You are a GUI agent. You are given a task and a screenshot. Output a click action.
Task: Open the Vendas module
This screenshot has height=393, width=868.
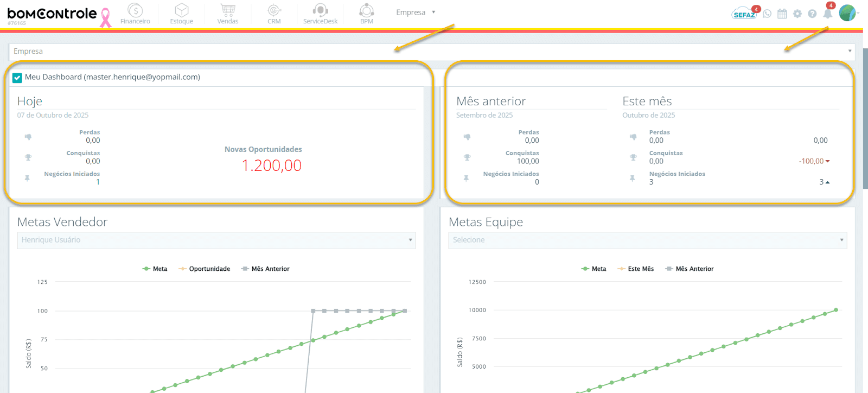(x=228, y=14)
